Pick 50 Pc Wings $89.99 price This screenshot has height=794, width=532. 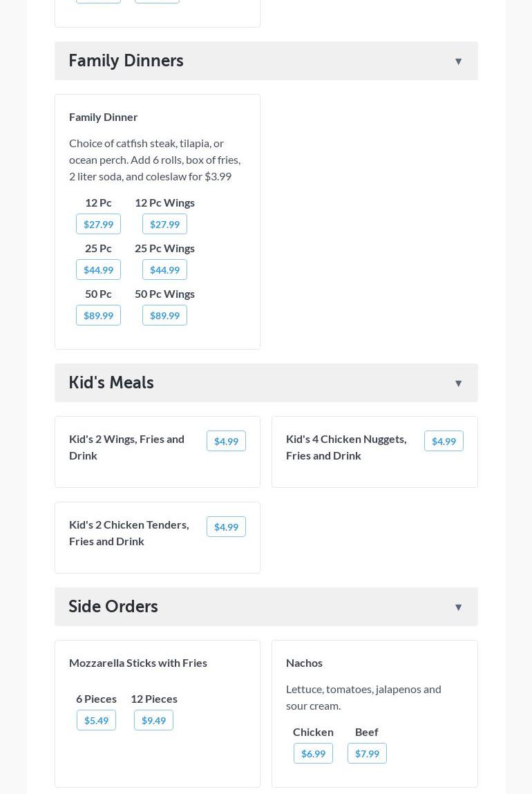pos(164,315)
